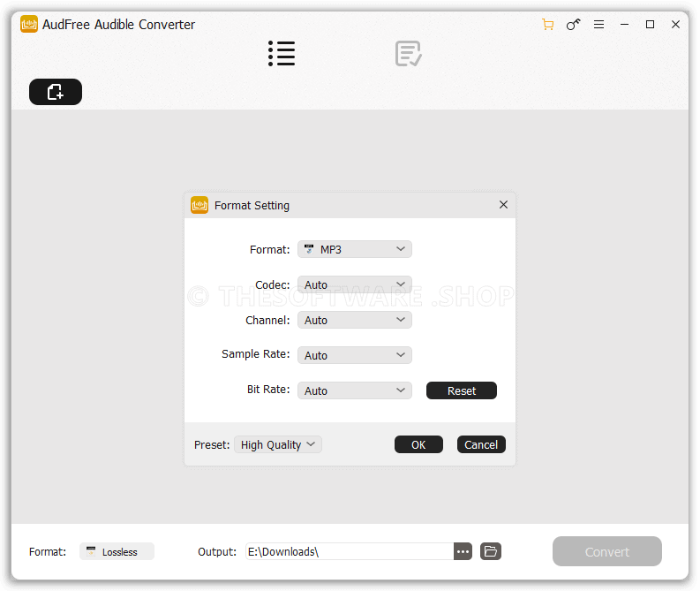This screenshot has width=700, height=591.
Task: Maximize the AudFree window
Action: pyautogui.click(x=650, y=24)
